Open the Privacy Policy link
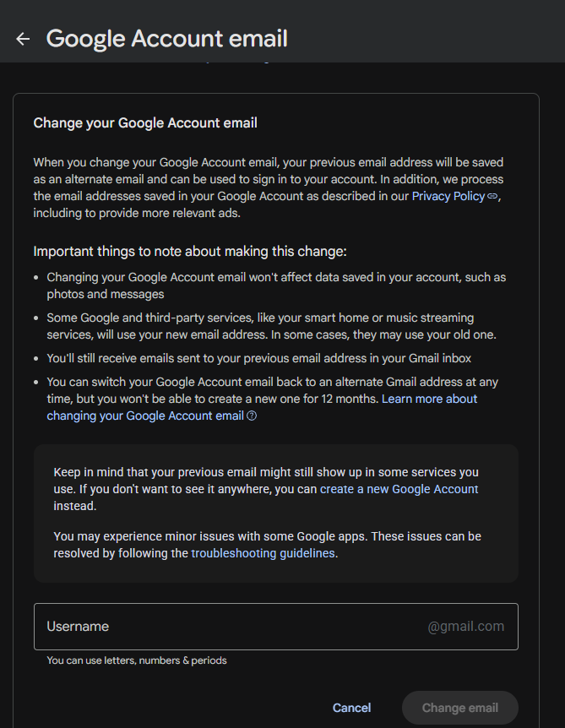Image resolution: width=565 pixels, height=728 pixels. (x=448, y=197)
